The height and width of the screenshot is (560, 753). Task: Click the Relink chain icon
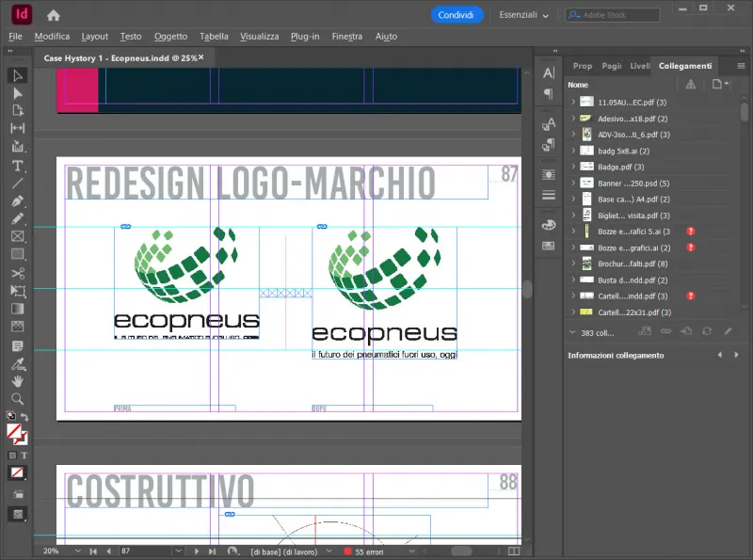[665, 331]
